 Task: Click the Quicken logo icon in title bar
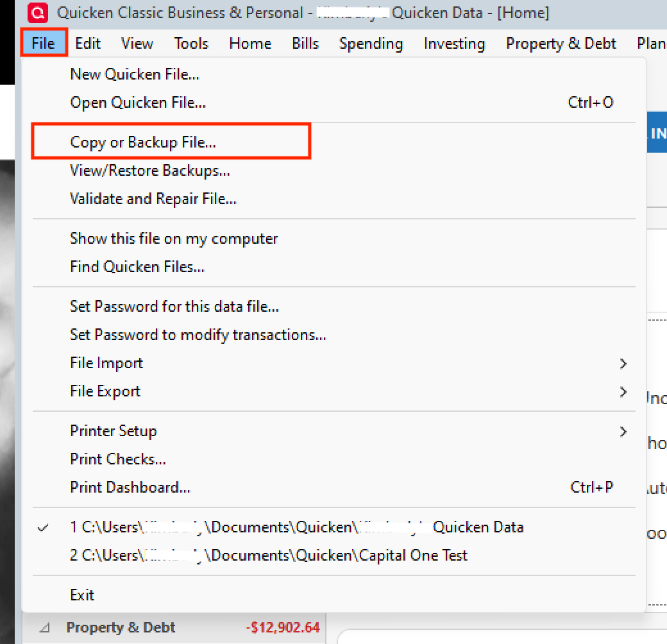click(38, 12)
